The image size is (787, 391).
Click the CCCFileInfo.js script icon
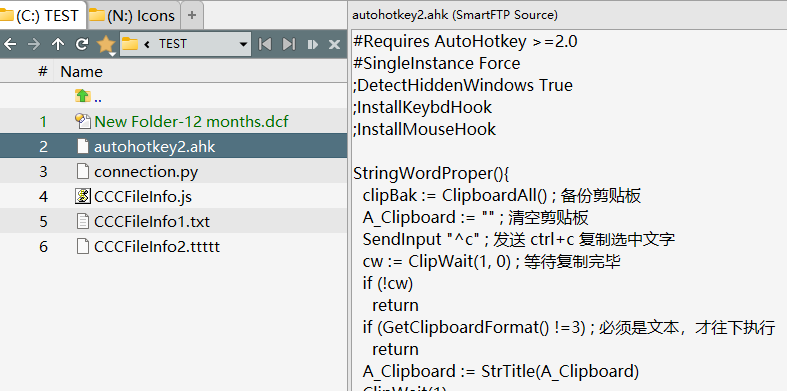coord(83,196)
